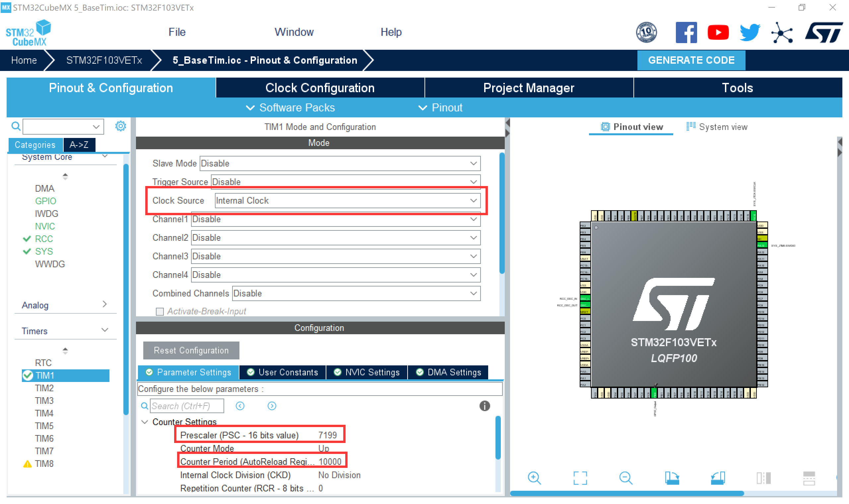Click the ST logo icon
This screenshot has width=849, height=504.
point(824,32)
